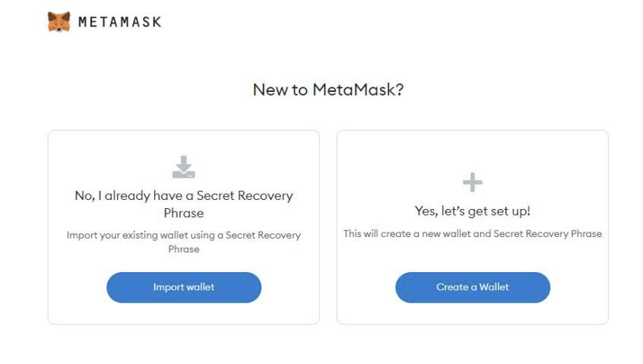Click the 'New to MetaMask?' heading

(328, 90)
